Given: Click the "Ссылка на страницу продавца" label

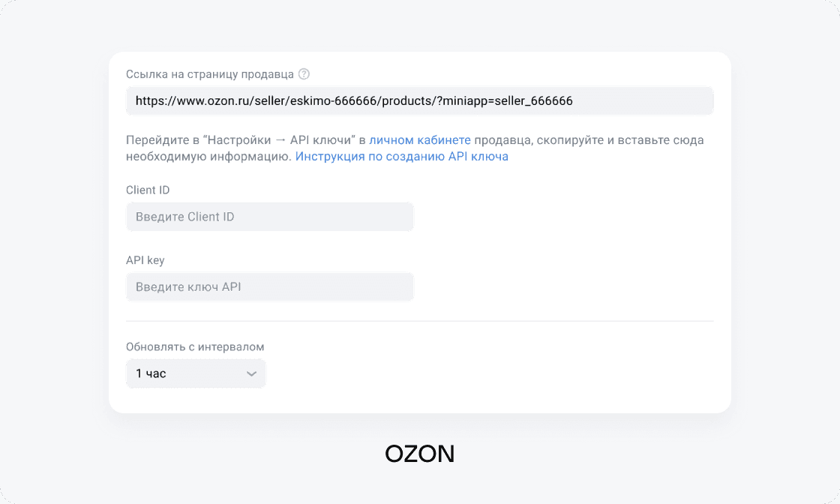Looking at the screenshot, I should [x=210, y=74].
